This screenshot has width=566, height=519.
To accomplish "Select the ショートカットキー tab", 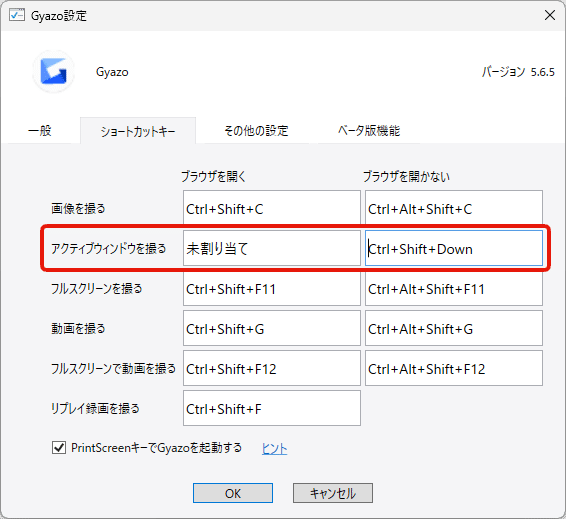I will pyautogui.click(x=138, y=131).
